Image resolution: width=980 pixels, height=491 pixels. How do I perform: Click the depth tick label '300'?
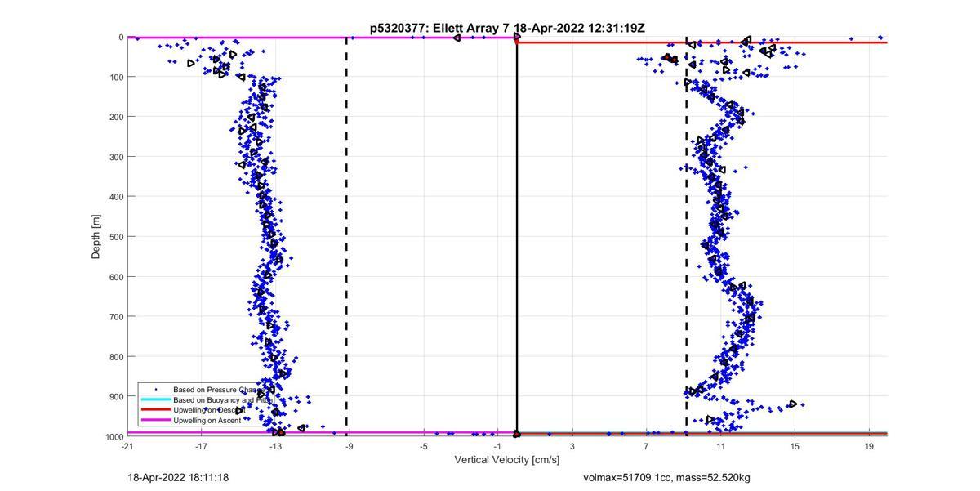click(x=116, y=157)
